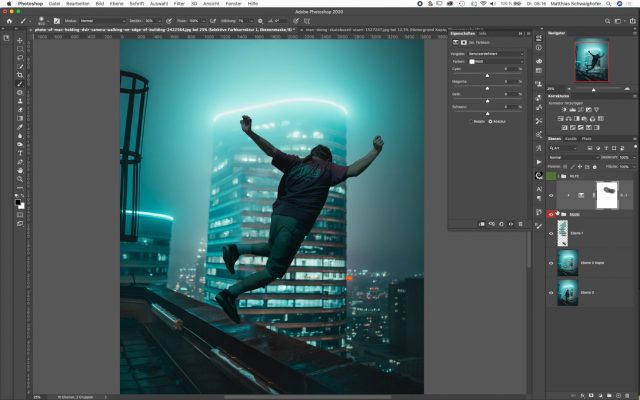Select the Relativ radio button

[x=472, y=121]
